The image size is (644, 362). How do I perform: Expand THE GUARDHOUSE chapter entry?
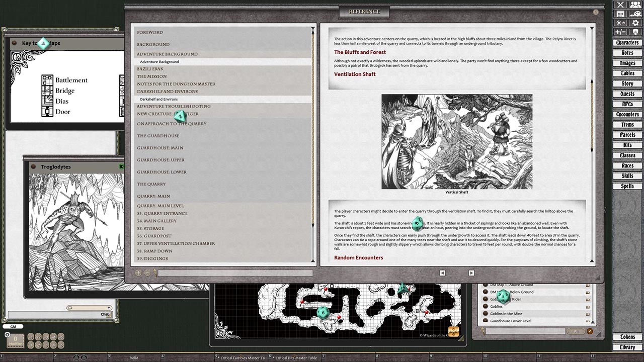point(158,135)
